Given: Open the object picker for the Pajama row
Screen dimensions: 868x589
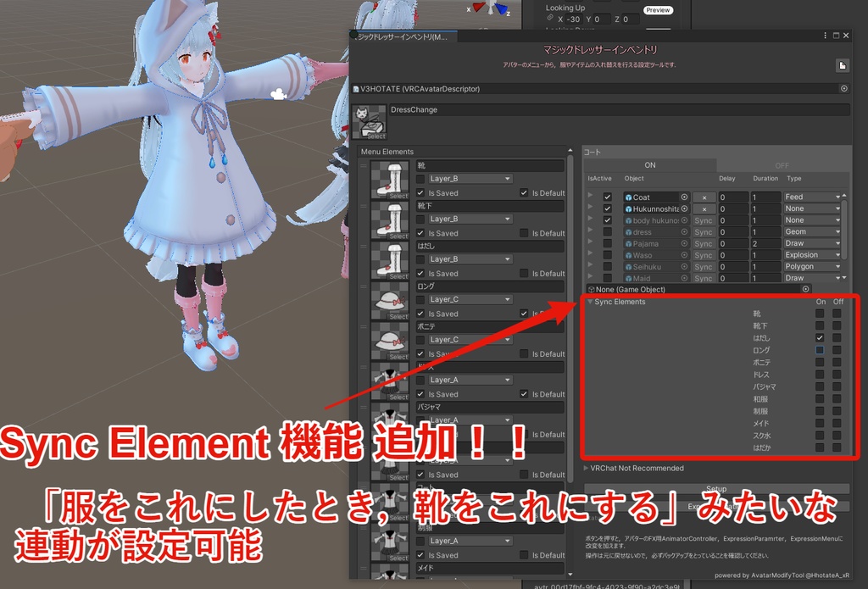Looking at the screenshot, I should (x=684, y=243).
